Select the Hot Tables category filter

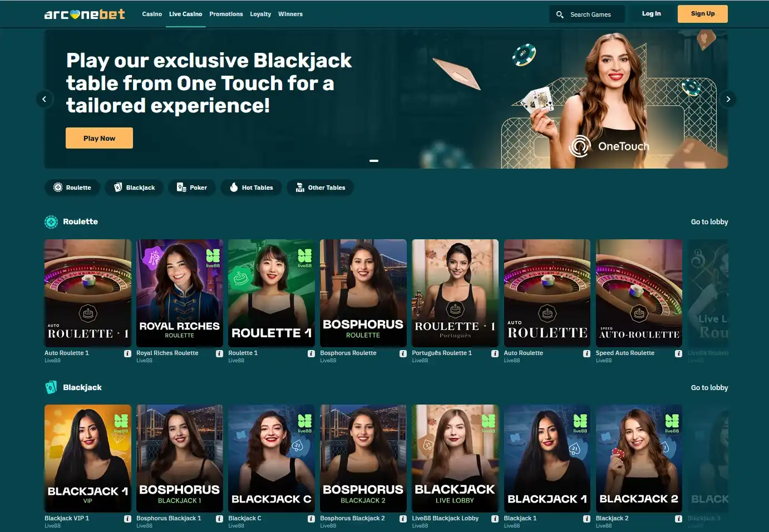(x=251, y=188)
